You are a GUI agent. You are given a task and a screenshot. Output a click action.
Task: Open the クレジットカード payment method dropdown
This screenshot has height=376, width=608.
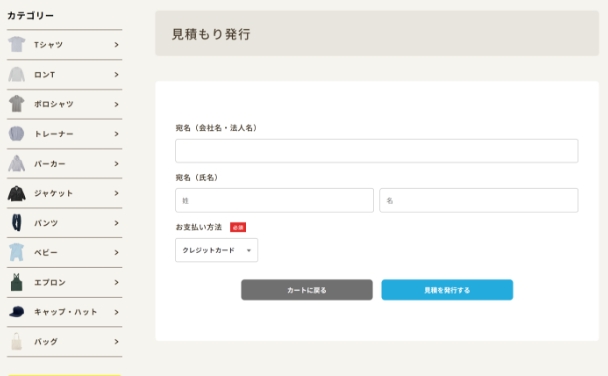point(216,250)
